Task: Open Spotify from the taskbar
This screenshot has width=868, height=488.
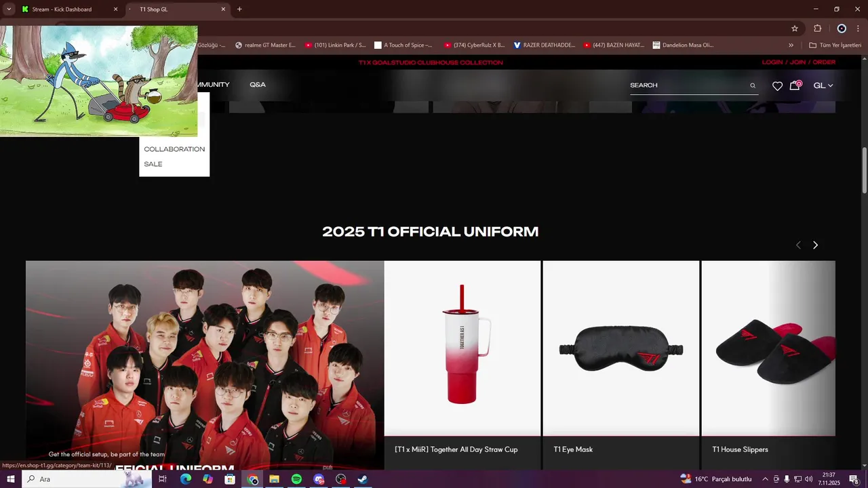Action: (x=296, y=479)
